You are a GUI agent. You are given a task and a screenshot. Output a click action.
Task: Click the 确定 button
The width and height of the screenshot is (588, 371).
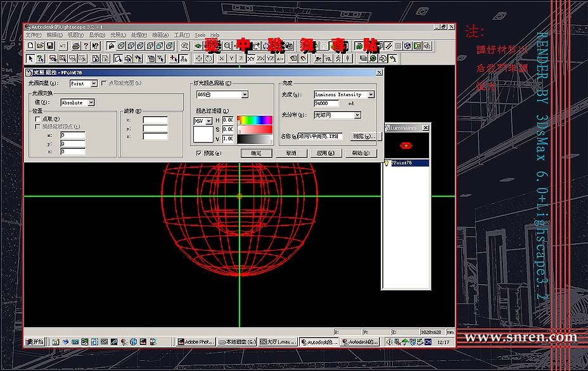click(256, 153)
